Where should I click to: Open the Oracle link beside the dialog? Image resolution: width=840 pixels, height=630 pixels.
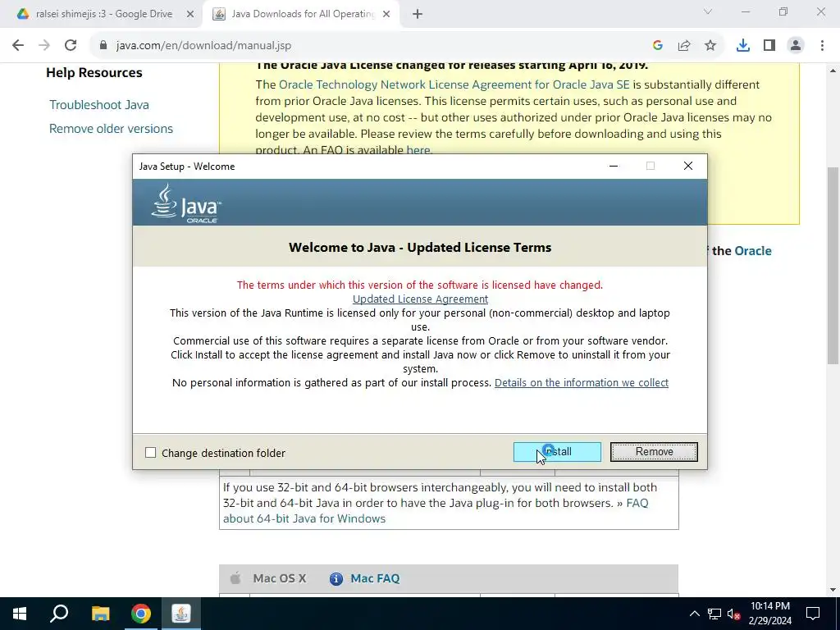[x=753, y=251]
